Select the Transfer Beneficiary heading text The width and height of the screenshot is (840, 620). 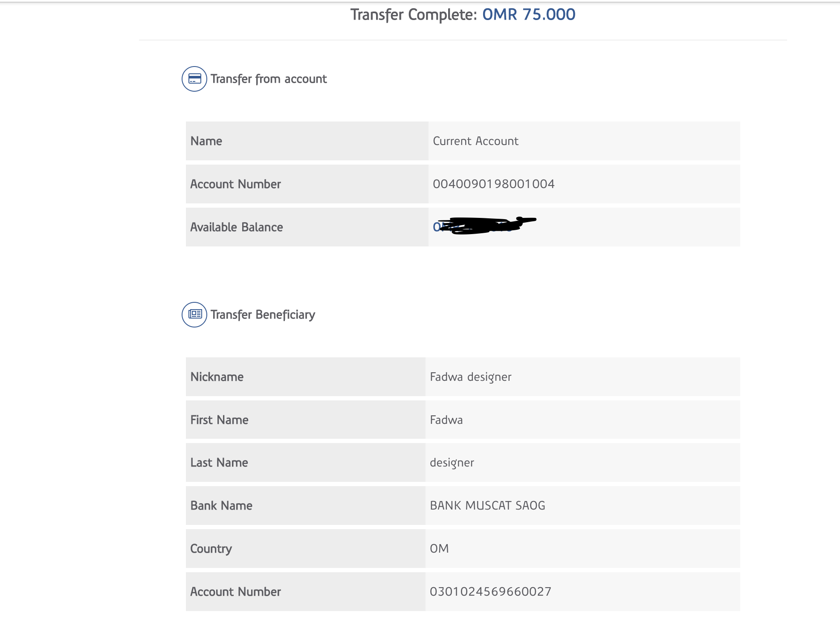(x=263, y=315)
